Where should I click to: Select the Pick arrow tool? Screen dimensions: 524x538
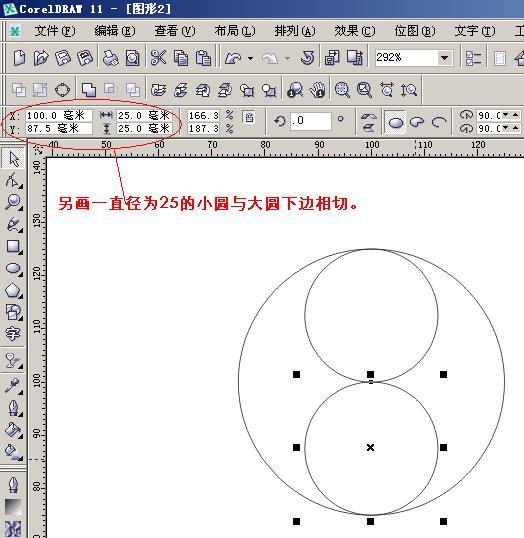pos(13,159)
